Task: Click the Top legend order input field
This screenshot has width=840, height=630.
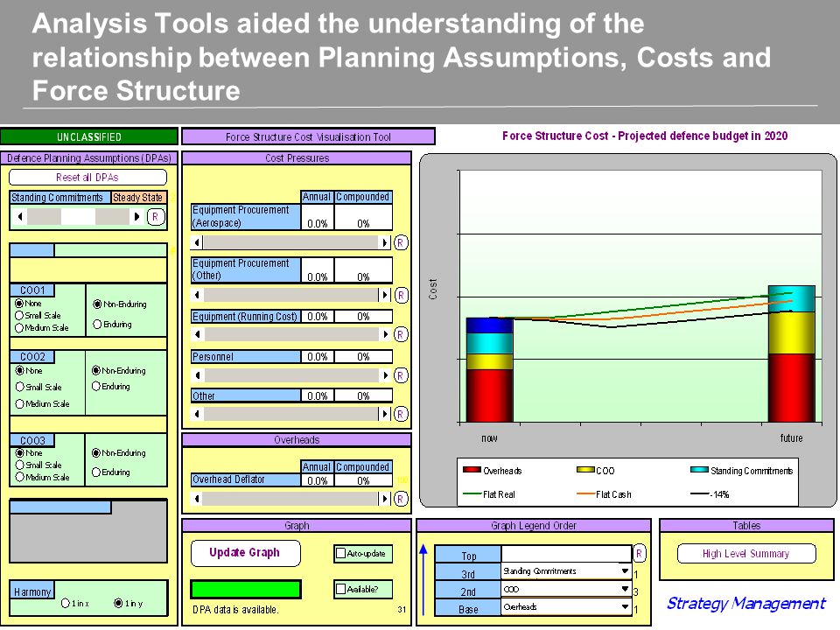Action: (566, 553)
